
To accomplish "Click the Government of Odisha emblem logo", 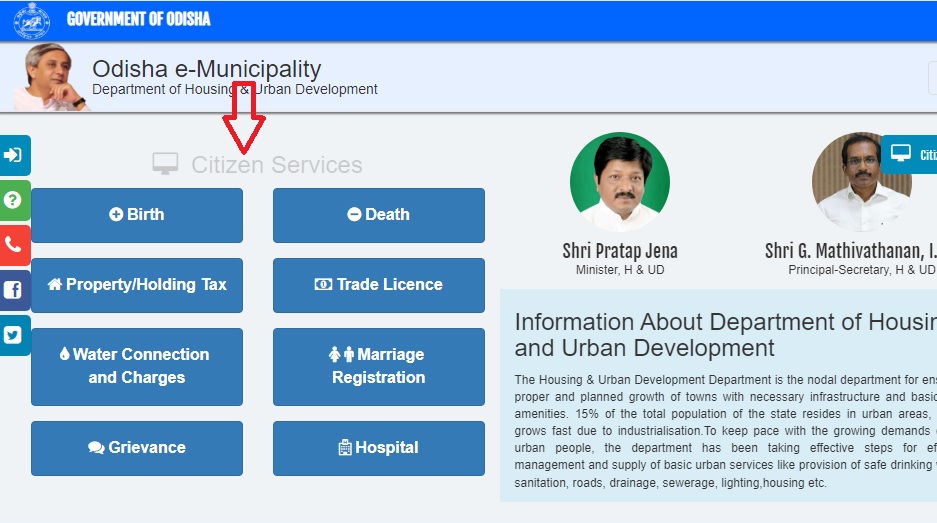I will [31, 19].
